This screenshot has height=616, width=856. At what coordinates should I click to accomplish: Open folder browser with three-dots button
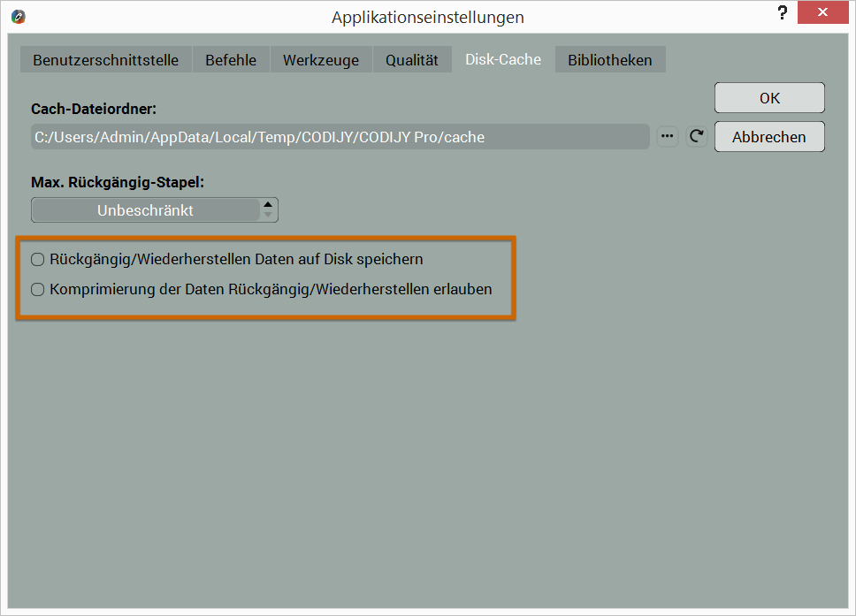tap(668, 136)
